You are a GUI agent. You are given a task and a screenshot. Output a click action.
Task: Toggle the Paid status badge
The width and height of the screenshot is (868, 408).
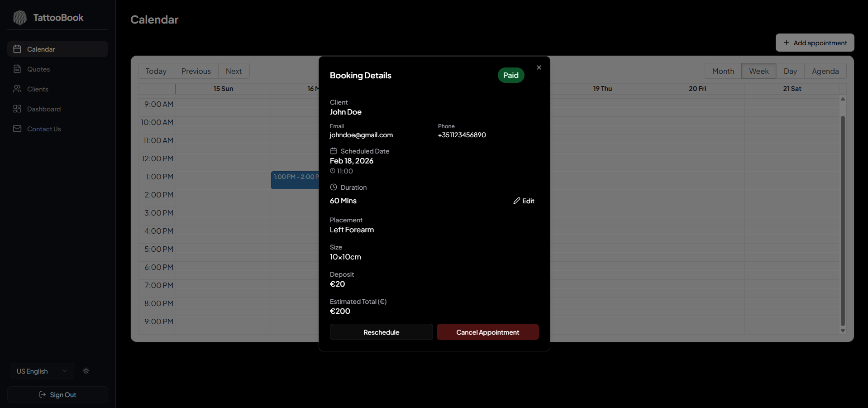coord(510,75)
